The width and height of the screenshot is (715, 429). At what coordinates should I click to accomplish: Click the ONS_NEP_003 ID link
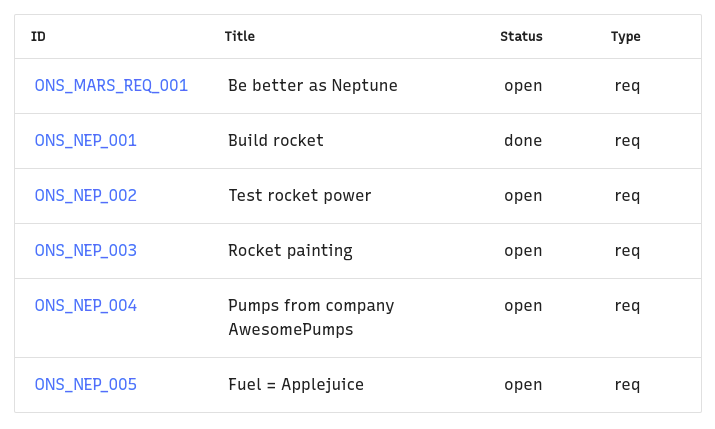click(x=85, y=251)
